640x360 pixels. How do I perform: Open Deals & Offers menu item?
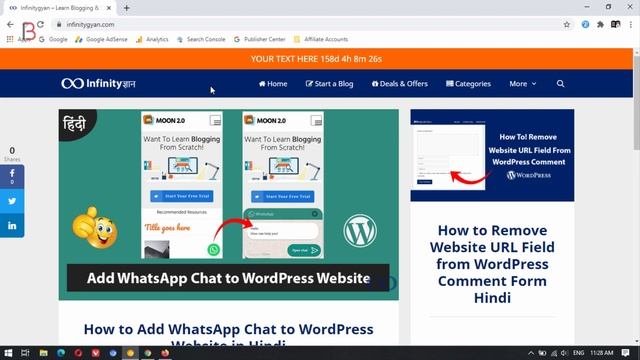pos(400,84)
